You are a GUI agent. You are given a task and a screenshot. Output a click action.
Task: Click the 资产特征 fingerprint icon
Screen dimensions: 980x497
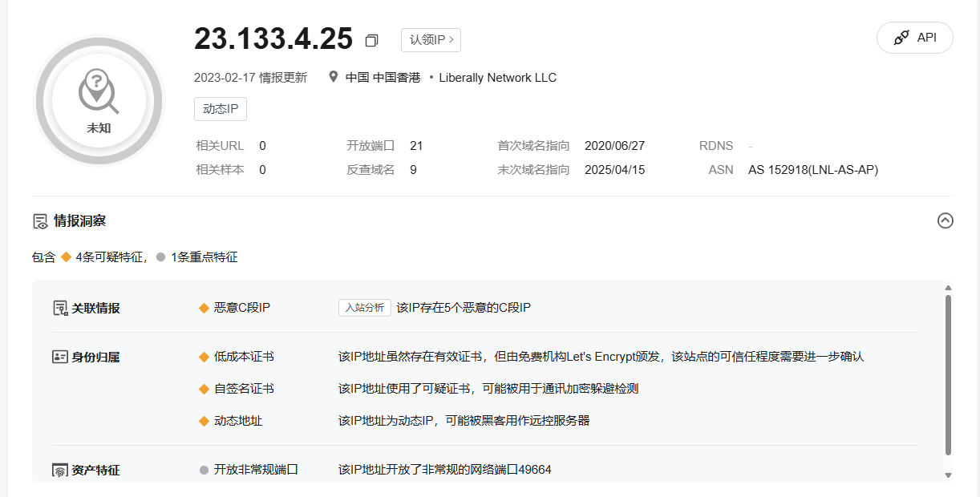[x=60, y=471]
